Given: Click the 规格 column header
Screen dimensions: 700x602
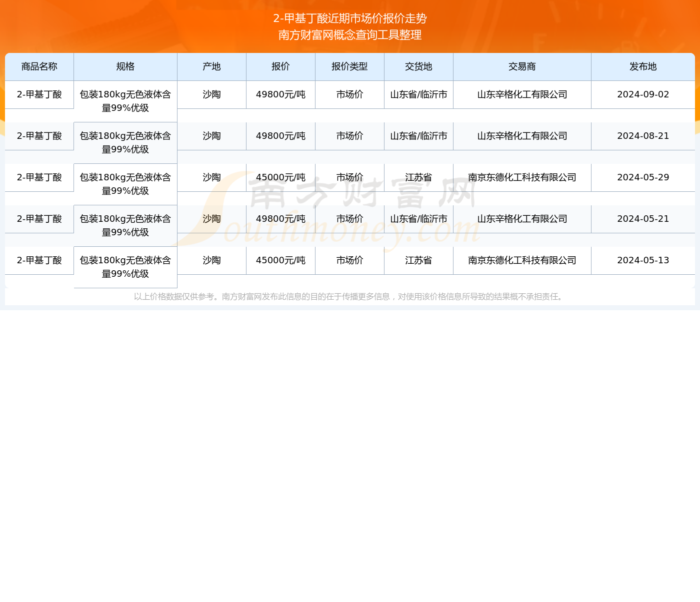Looking at the screenshot, I should click(125, 67).
